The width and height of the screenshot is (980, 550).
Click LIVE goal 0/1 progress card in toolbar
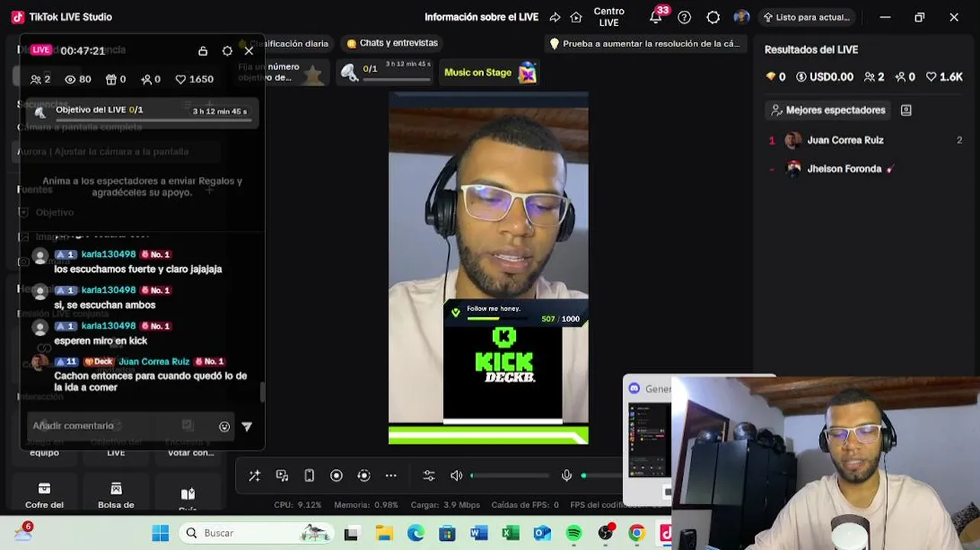tap(386, 72)
